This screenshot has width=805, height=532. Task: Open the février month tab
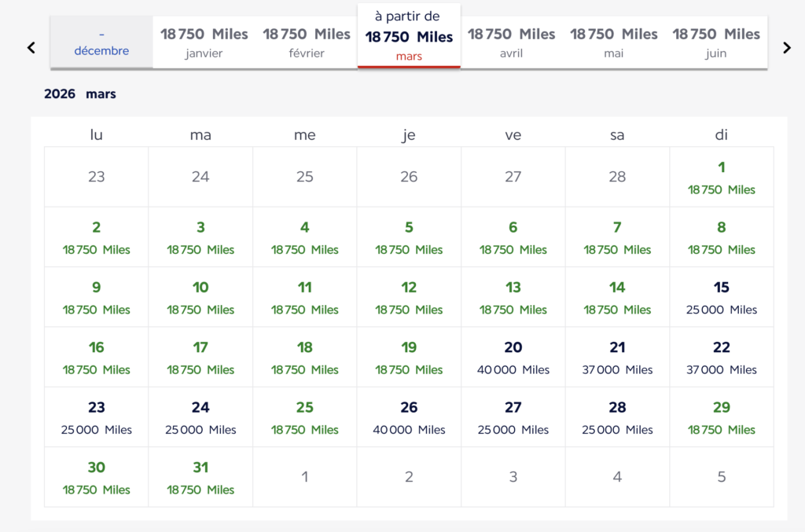306,43
